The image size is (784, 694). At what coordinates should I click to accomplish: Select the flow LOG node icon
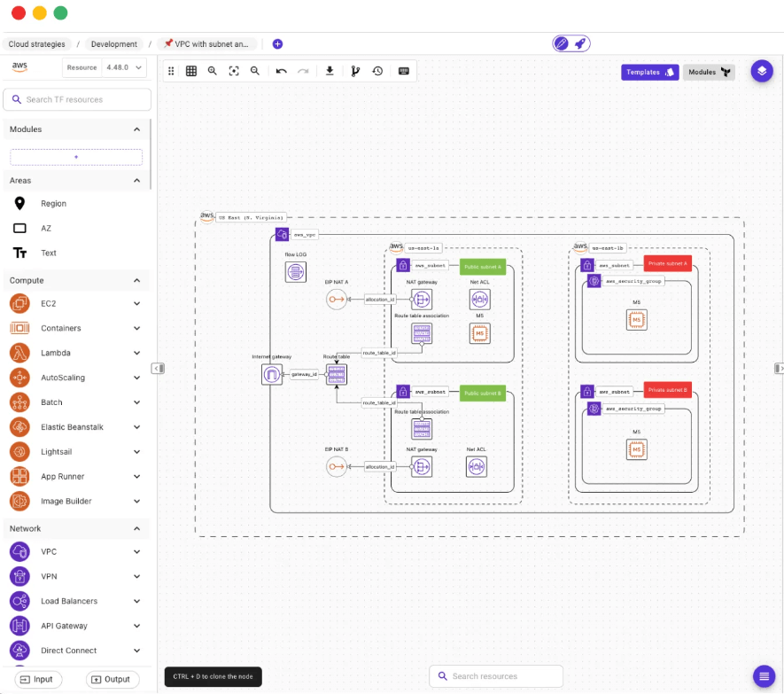(x=296, y=272)
